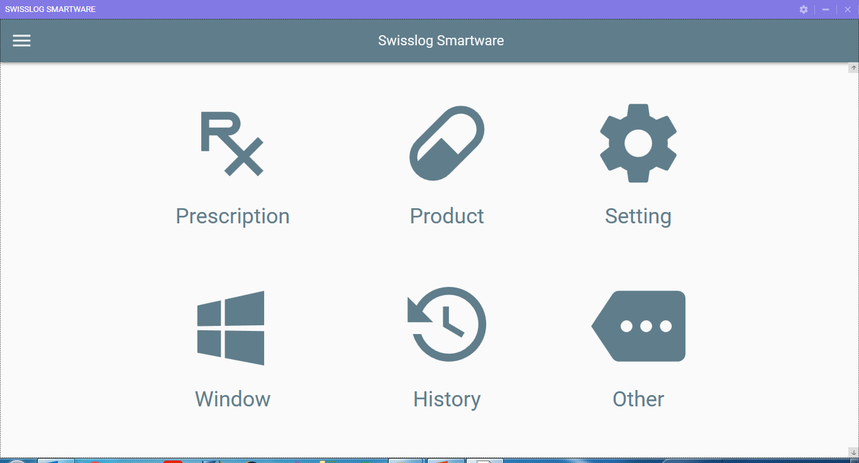859x463 pixels.
Task: Open the hamburger navigation menu
Action: click(21, 41)
